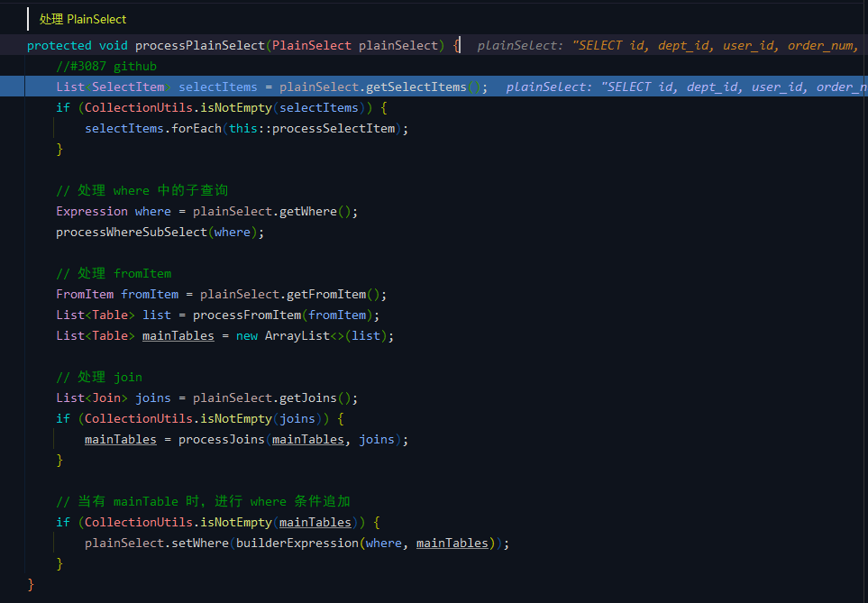Click the "处理 where 中的子查询" comment
Viewport: 868px width, 603px height.
coord(142,190)
